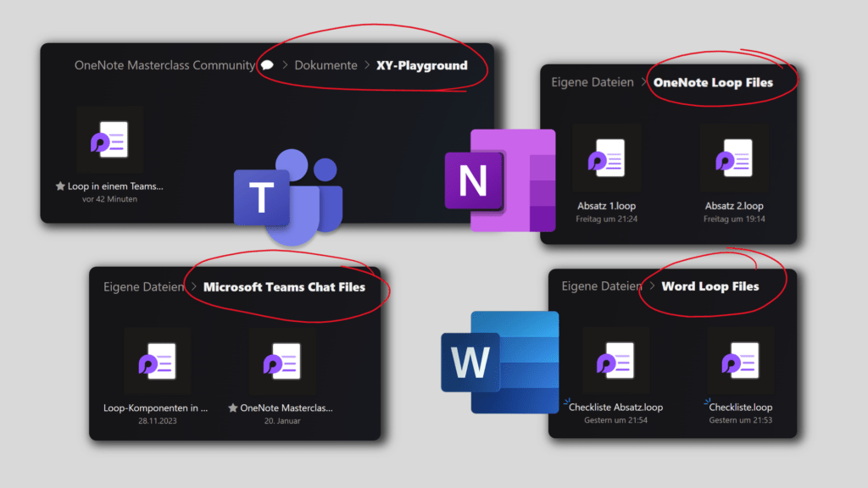Click the 'Freitag um 21:24' timestamp
The width and height of the screenshot is (868, 488).
coord(607,219)
